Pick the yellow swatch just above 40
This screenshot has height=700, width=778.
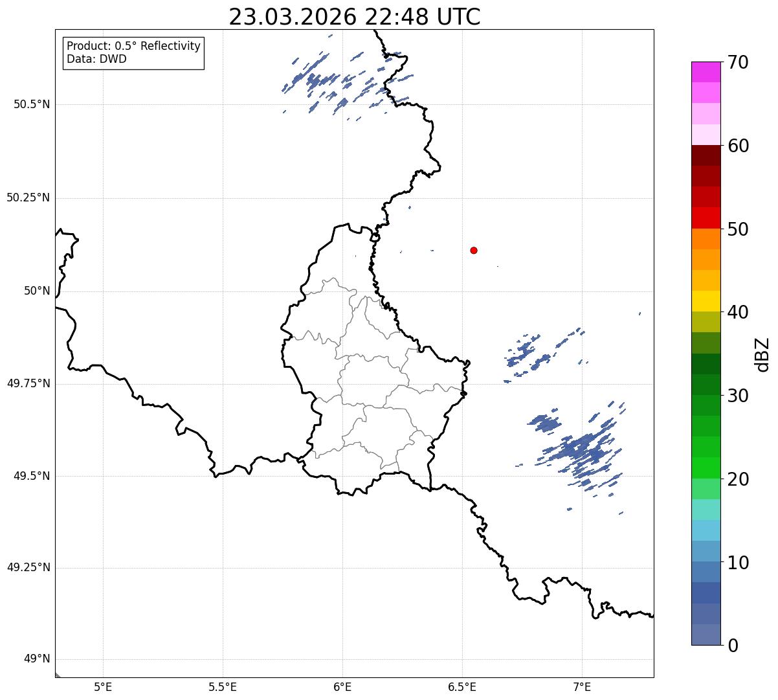pyautogui.click(x=706, y=301)
